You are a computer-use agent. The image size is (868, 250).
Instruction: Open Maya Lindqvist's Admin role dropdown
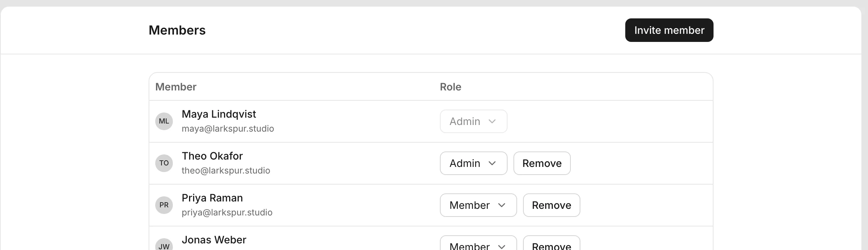pos(473,121)
